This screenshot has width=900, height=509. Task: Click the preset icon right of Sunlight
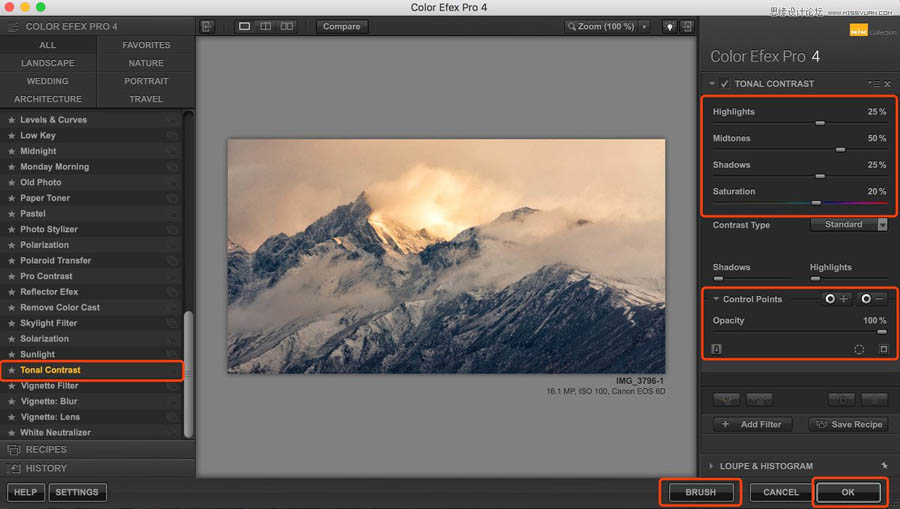coord(172,354)
